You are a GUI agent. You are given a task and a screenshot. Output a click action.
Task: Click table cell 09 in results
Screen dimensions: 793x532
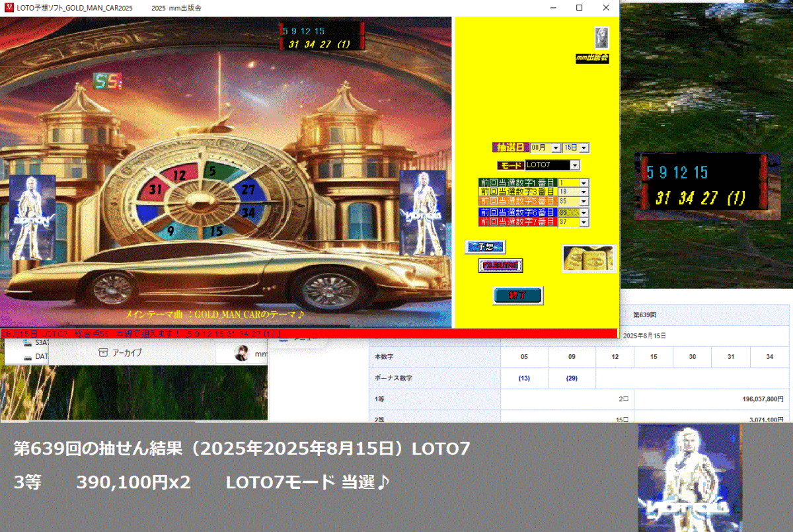pyautogui.click(x=572, y=357)
